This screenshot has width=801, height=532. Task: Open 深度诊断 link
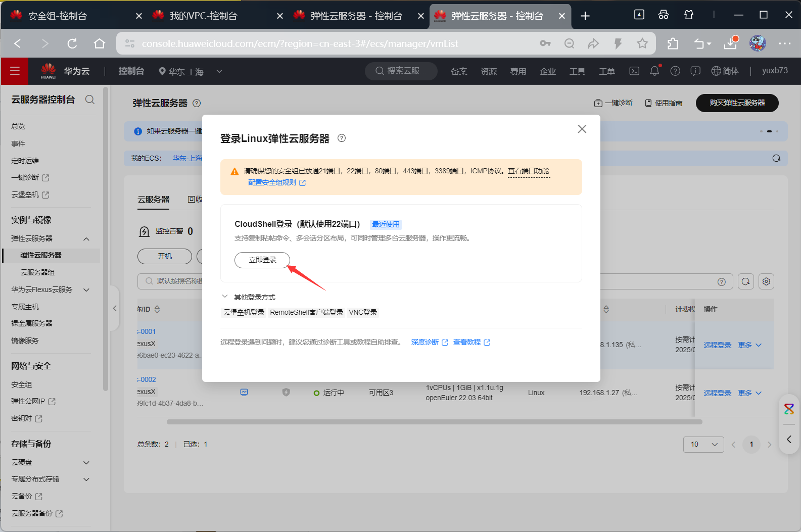coord(429,342)
